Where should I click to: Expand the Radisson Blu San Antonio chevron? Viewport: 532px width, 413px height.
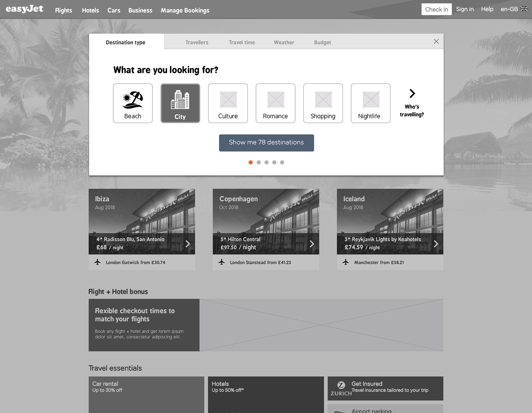pos(188,244)
